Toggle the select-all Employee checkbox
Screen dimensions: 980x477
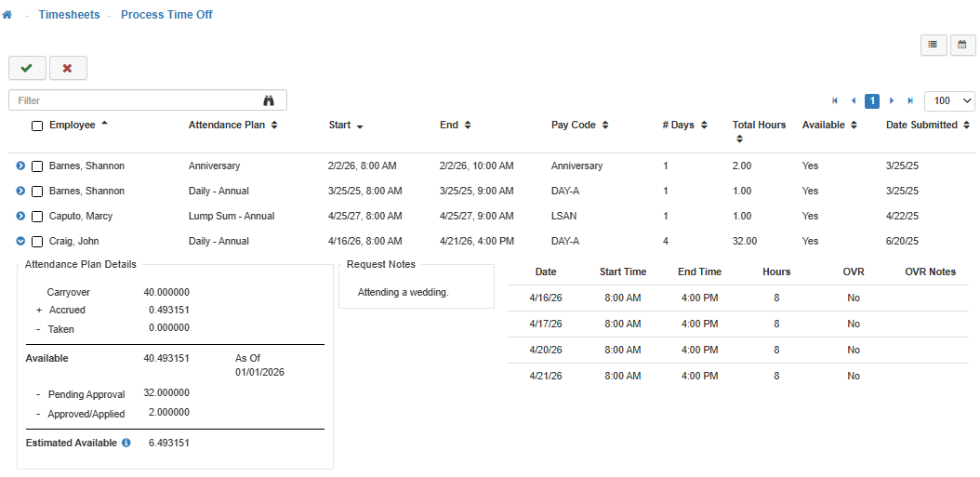tap(37, 126)
